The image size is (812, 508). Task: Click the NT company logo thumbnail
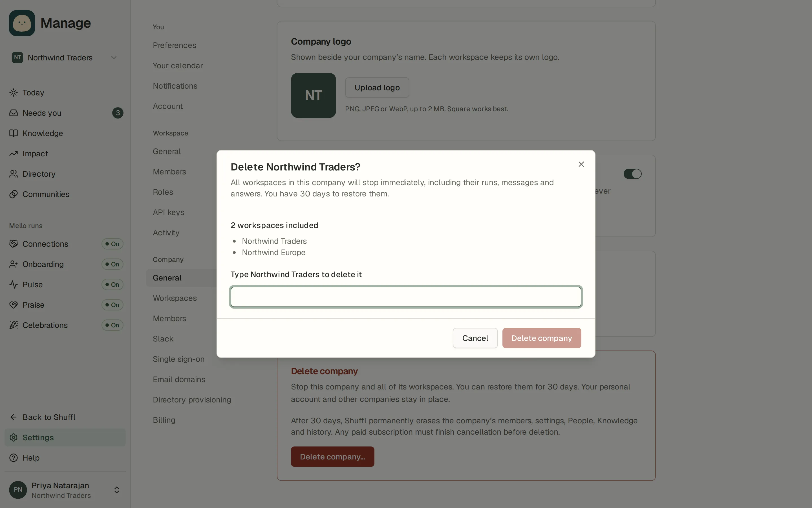click(x=313, y=95)
